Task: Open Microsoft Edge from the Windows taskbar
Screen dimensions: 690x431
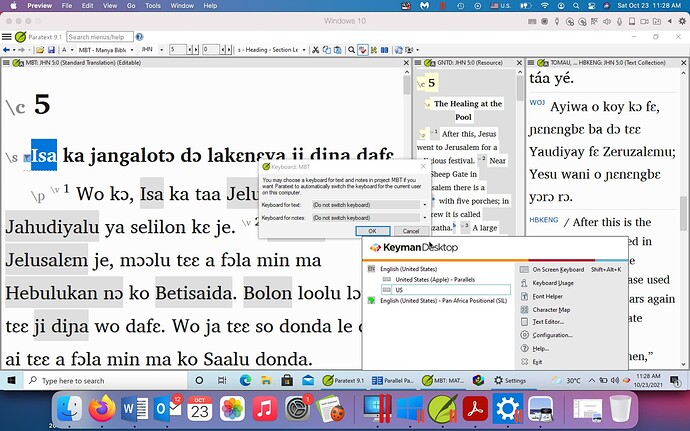Action: coord(245,380)
